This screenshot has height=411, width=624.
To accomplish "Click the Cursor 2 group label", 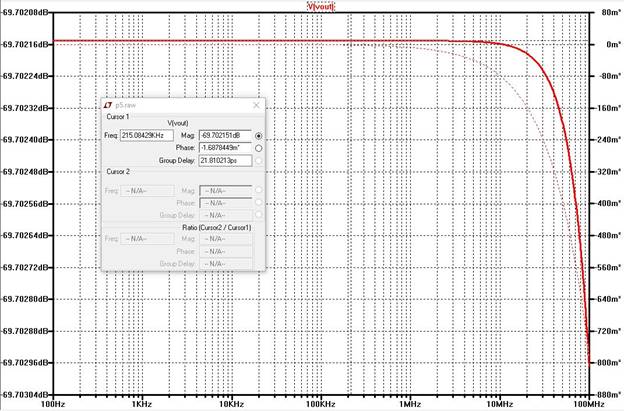I will [x=118, y=171].
